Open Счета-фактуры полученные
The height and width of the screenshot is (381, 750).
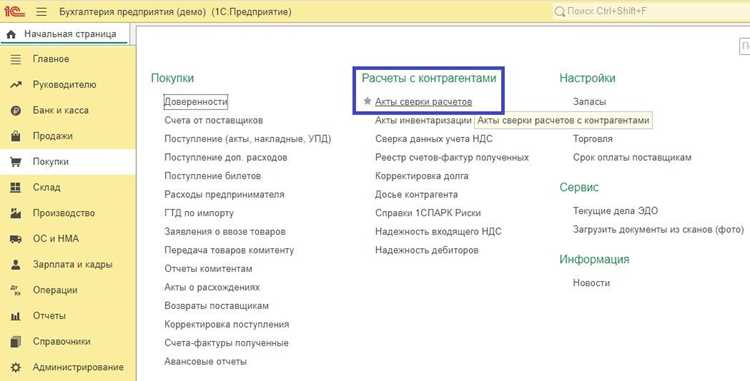point(226,343)
